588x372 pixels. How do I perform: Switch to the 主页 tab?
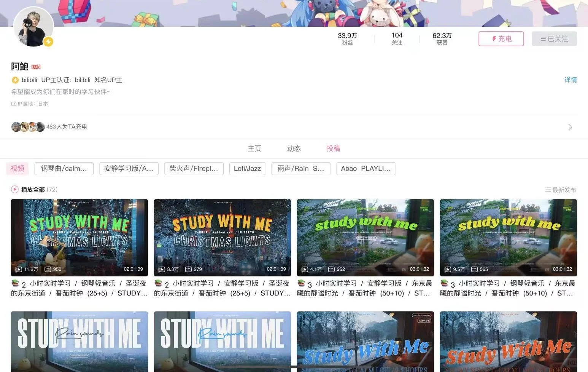tap(254, 148)
